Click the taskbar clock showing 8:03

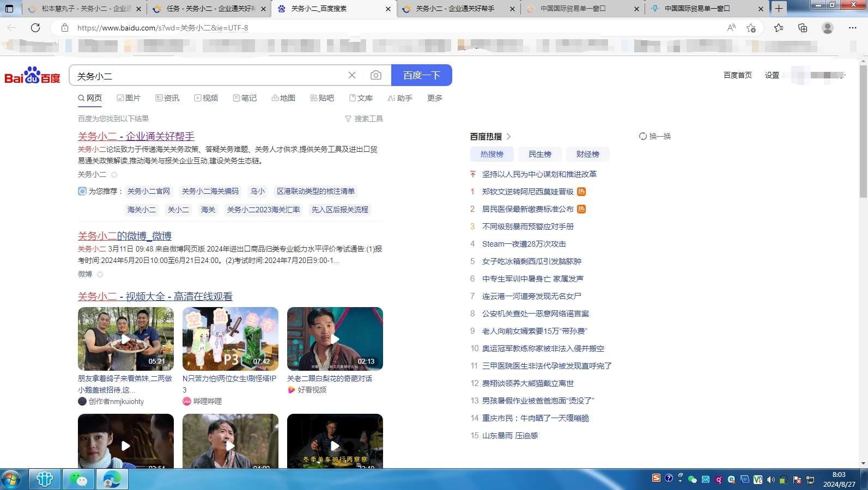[839, 479]
